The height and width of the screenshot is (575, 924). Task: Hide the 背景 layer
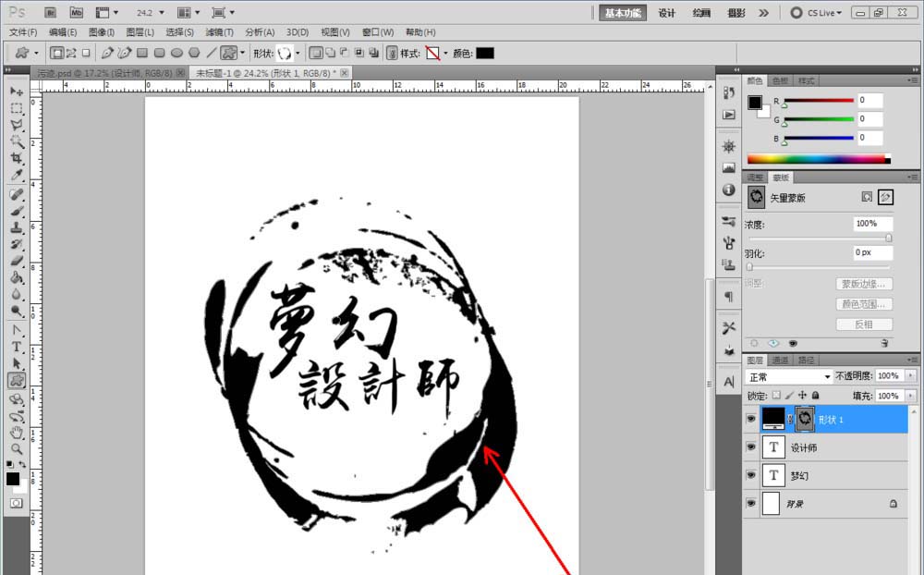[751, 504]
